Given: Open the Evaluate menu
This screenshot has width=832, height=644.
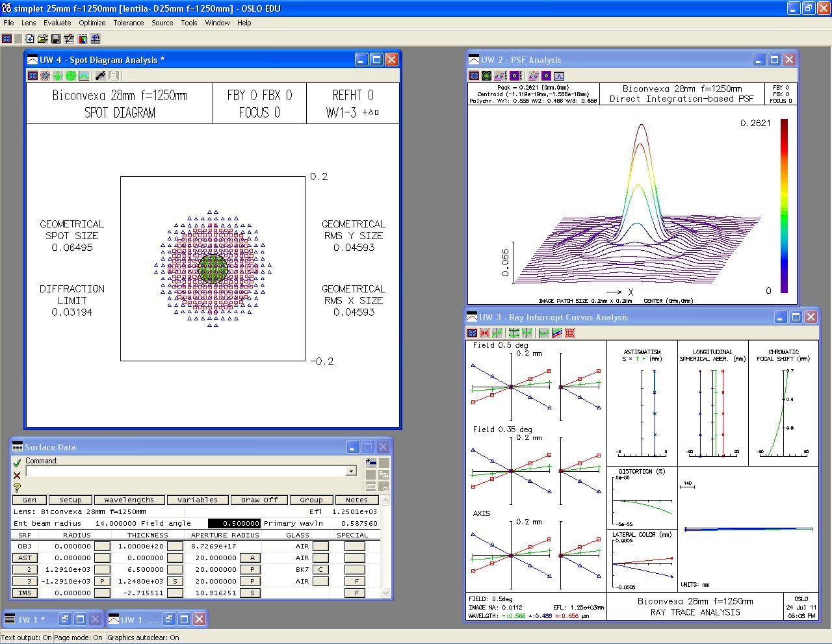Looking at the screenshot, I should tap(57, 23).
